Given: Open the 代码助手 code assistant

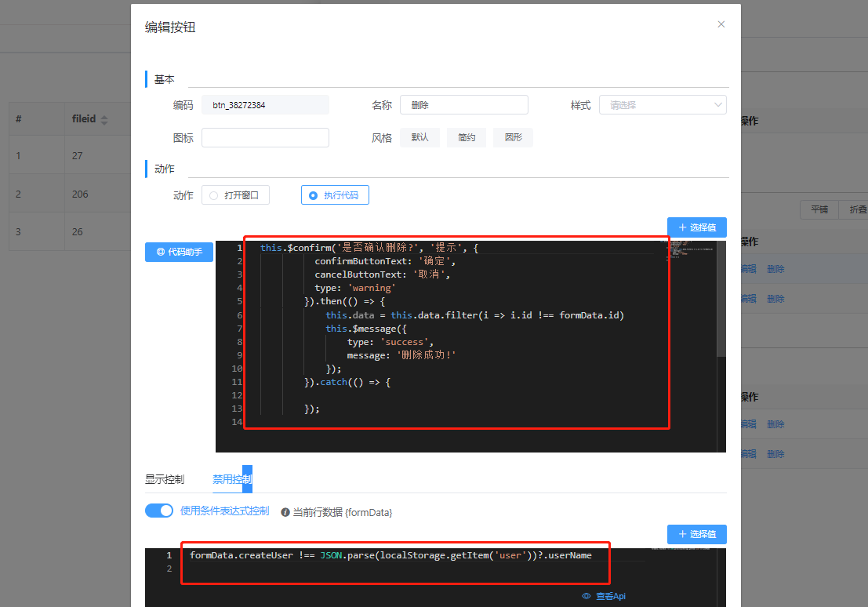Looking at the screenshot, I should pos(179,252).
